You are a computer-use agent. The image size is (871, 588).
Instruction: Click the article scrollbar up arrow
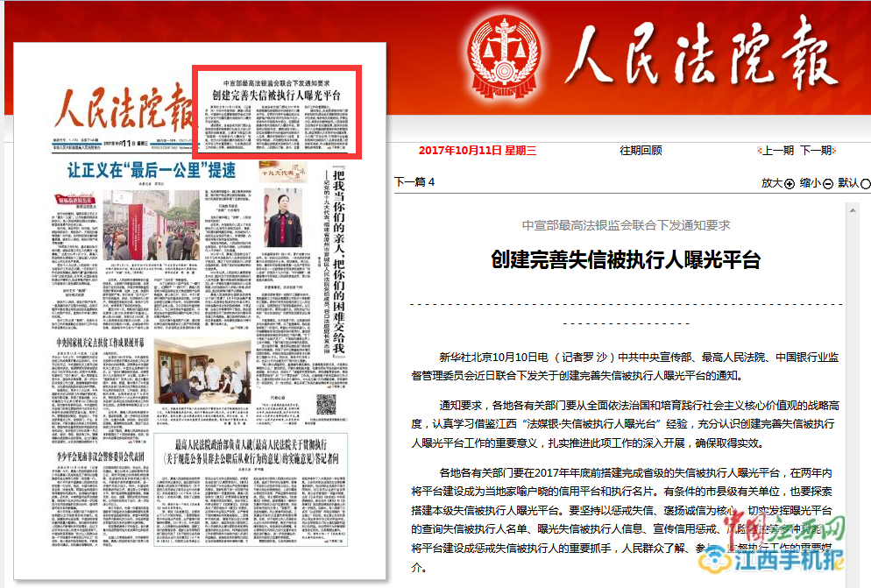853,210
